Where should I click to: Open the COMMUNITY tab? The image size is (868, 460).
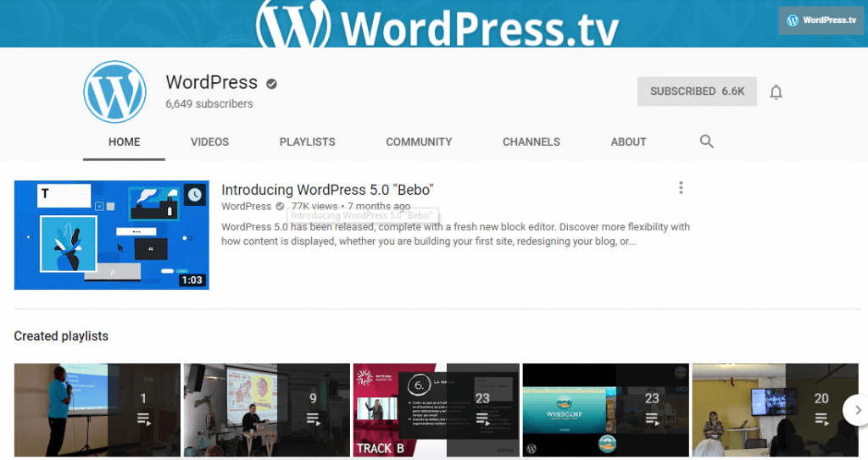click(419, 142)
